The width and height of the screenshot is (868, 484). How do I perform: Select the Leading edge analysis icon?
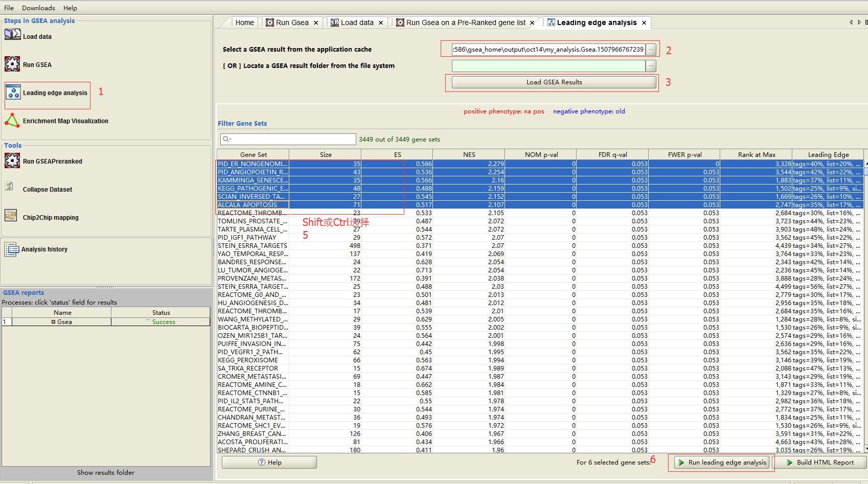point(13,93)
